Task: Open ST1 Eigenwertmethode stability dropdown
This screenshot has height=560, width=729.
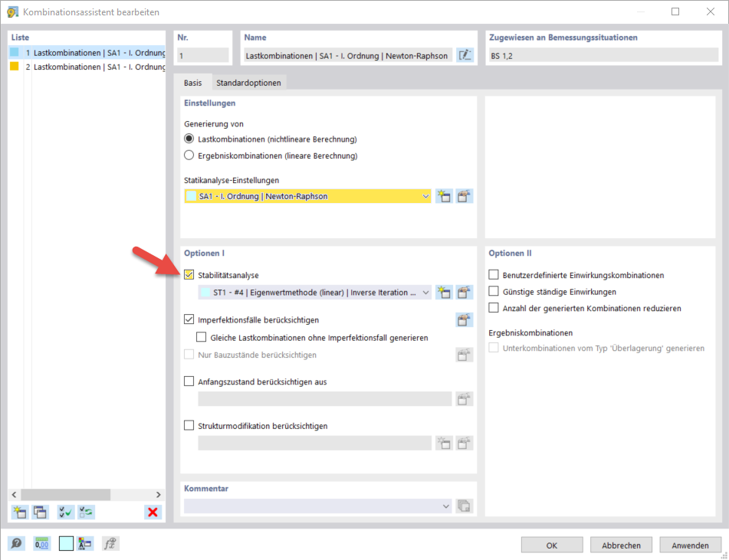Action: point(315,293)
